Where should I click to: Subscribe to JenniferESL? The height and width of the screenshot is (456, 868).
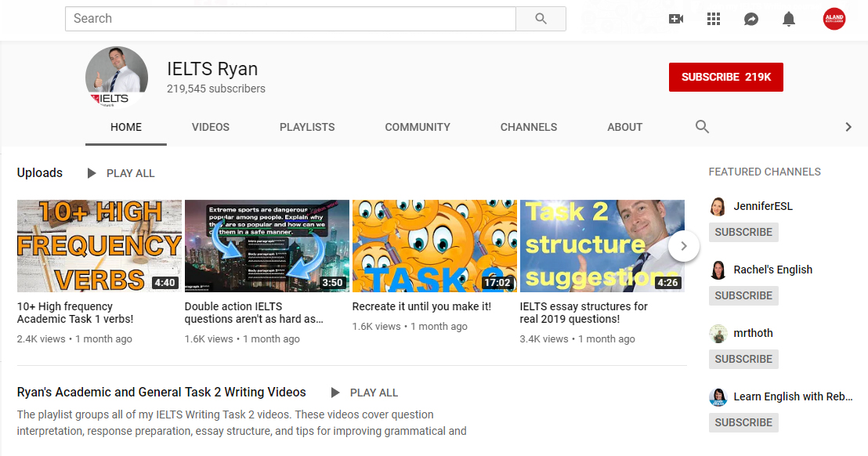[743, 232]
